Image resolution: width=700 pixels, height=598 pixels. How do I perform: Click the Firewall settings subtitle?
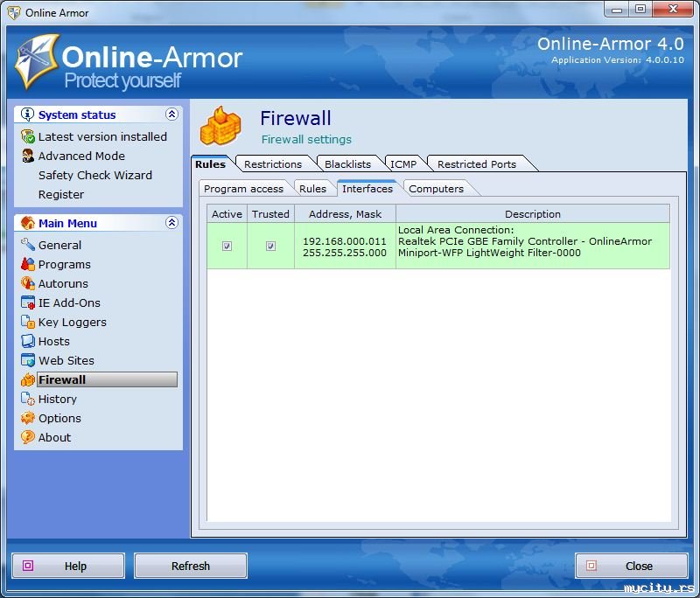point(306,139)
